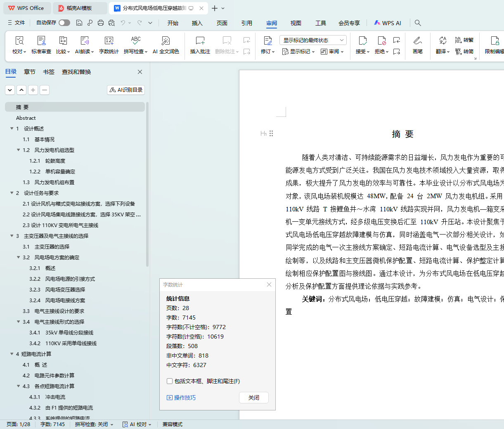Viewport: 504px width, 429px height.
Task: Click the search magnifier icon
Action: point(418,23)
